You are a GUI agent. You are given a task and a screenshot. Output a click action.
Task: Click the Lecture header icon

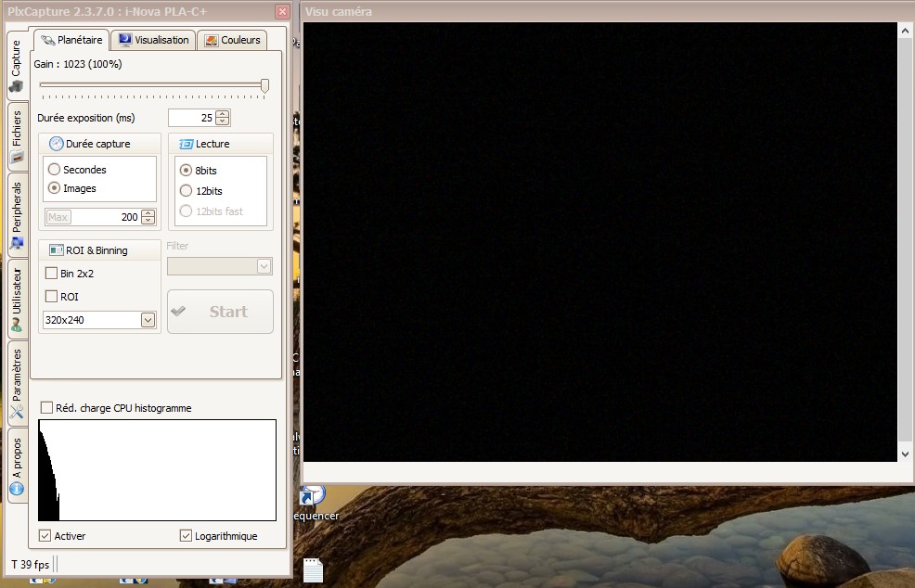[187, 144]
